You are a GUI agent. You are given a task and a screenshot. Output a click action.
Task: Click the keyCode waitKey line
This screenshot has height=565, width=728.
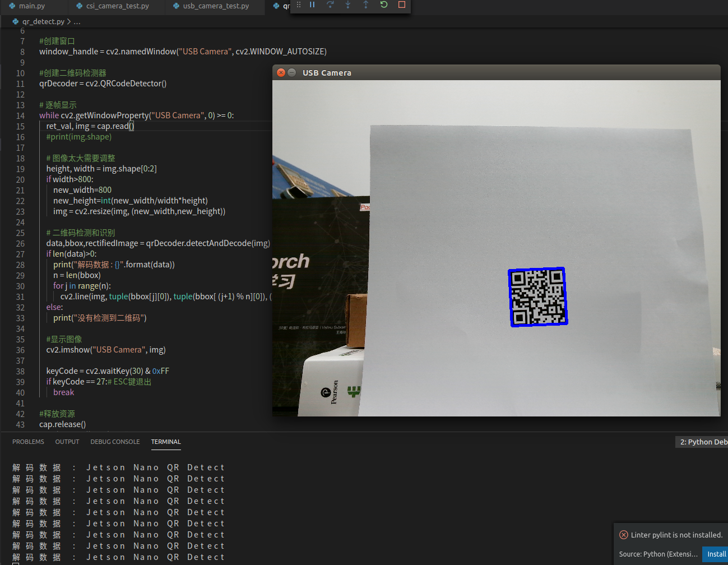click(108, 371)
